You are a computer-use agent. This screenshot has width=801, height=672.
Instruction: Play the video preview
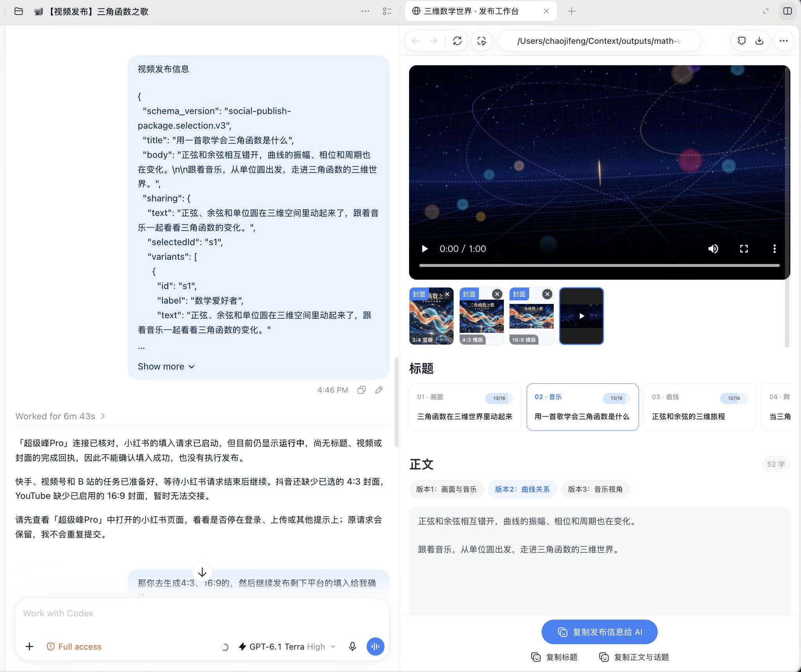(425, 249)
